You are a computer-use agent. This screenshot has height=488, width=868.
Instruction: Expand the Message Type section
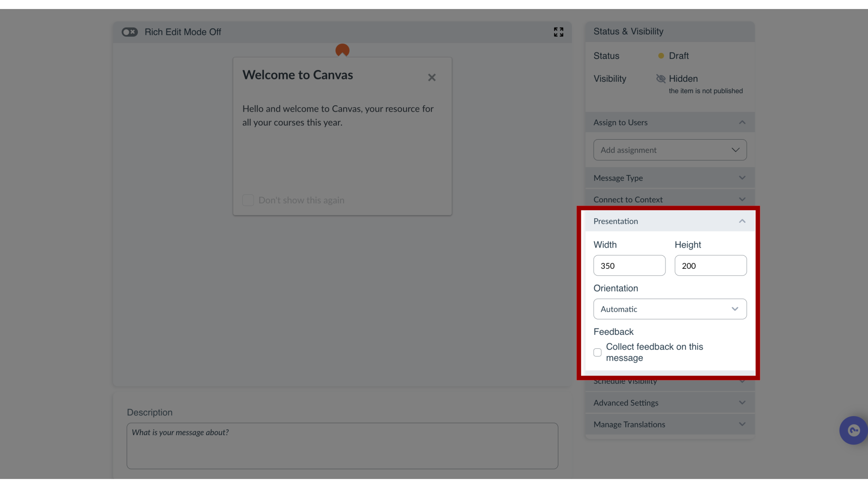[x=670, y=178]
